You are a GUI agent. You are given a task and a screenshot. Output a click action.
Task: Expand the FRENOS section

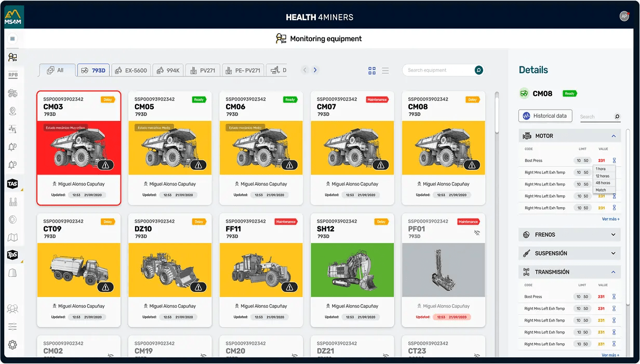point(614,235)
